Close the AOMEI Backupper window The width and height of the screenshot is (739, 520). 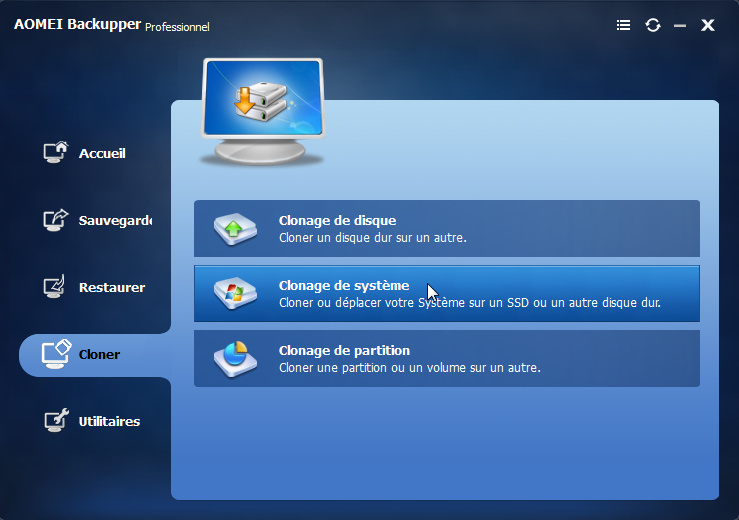click(707, 25)
